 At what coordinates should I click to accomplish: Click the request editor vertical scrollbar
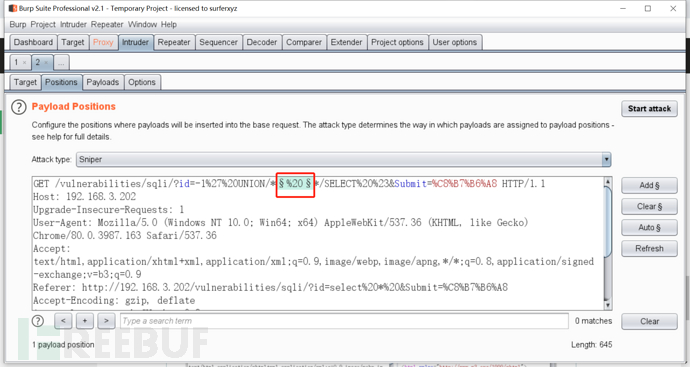coord(608,243)
